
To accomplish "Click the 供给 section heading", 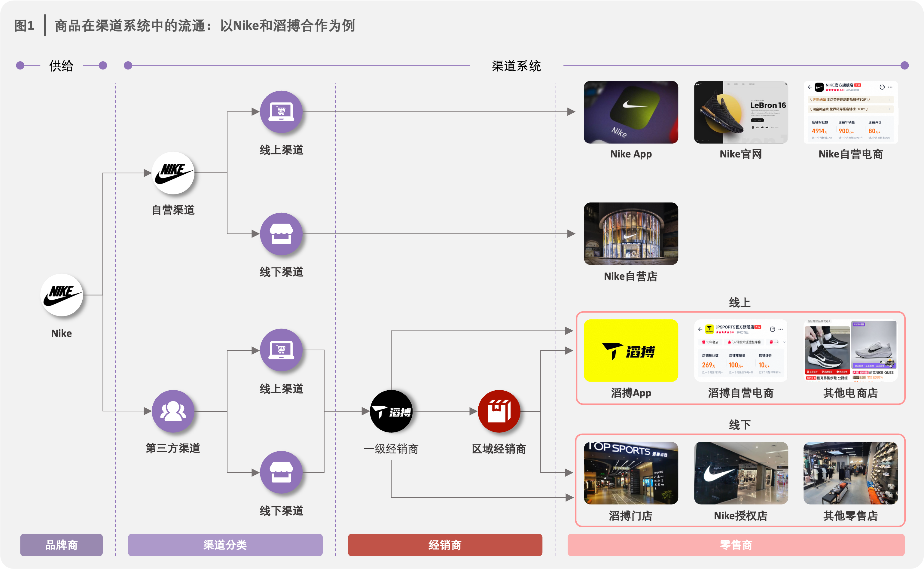I will point(61,66).
